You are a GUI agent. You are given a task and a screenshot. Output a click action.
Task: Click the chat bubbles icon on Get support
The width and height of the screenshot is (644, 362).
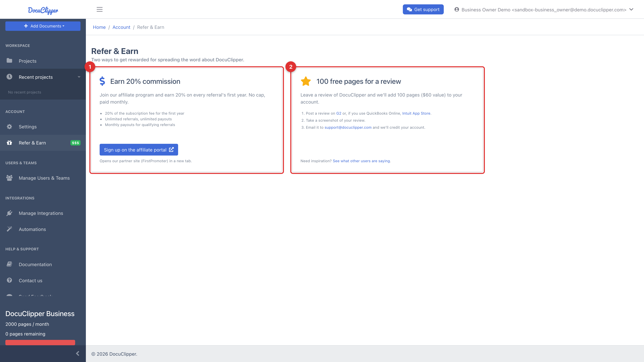(x=409, y=10)
